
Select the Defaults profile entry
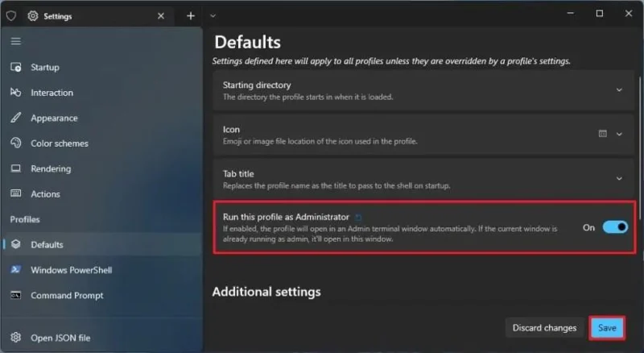(101, 244)
